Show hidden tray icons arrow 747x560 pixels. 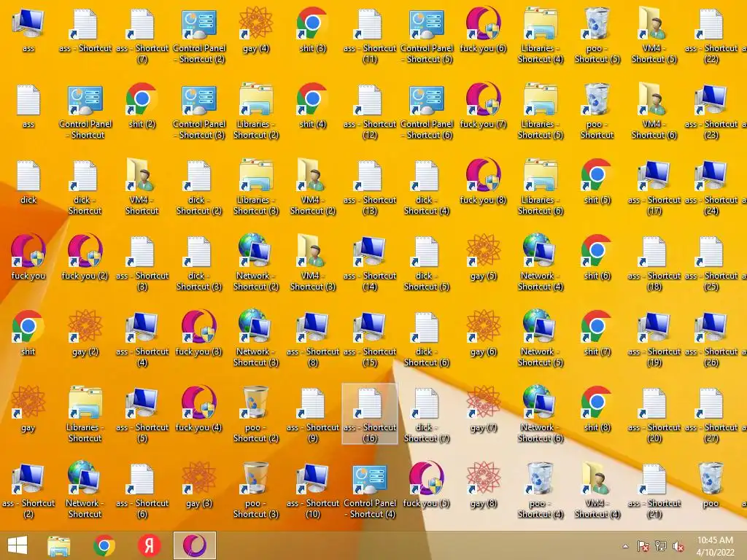coord(625,546)
